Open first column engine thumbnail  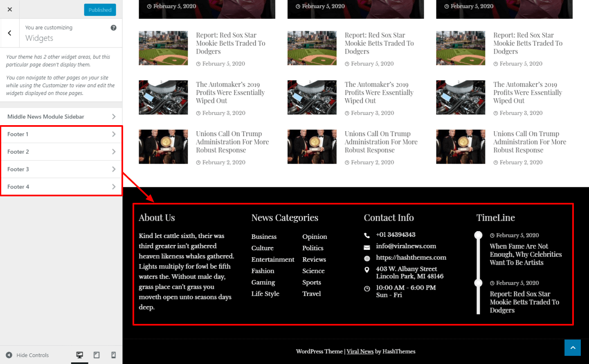coord(163,97)
